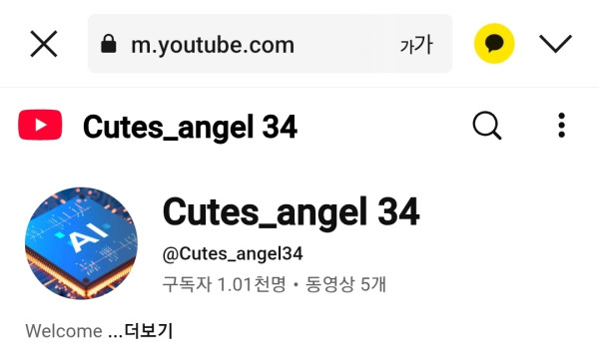View the AI chip channel avatar

tap(81, 243)
